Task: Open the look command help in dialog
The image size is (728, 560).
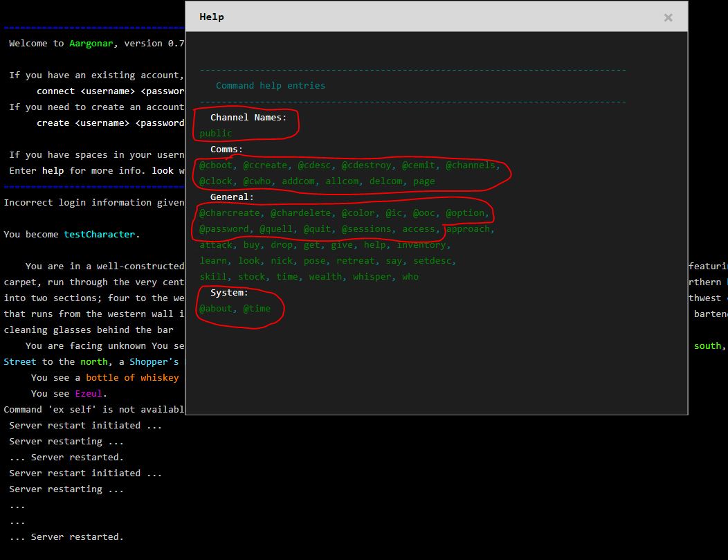Action: (249, 261)
